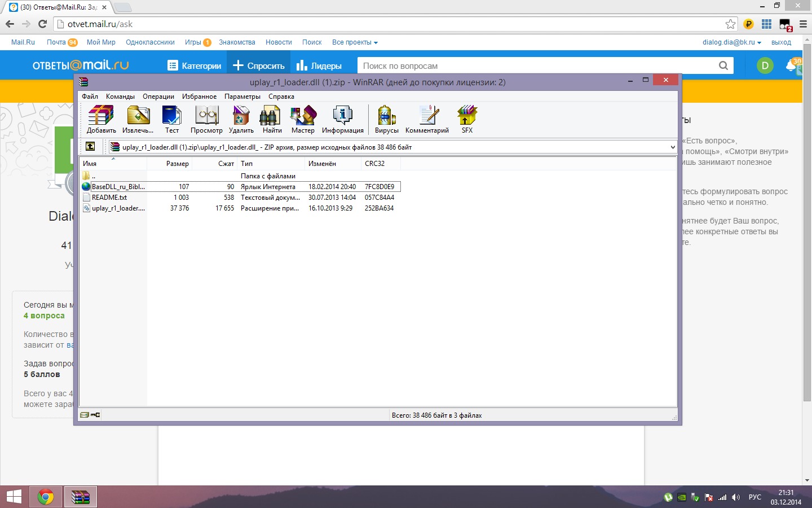Viewport: 812px width, 508px height.
Task: Expand the Все проекты dropdown
Action: tap(355, 42)
